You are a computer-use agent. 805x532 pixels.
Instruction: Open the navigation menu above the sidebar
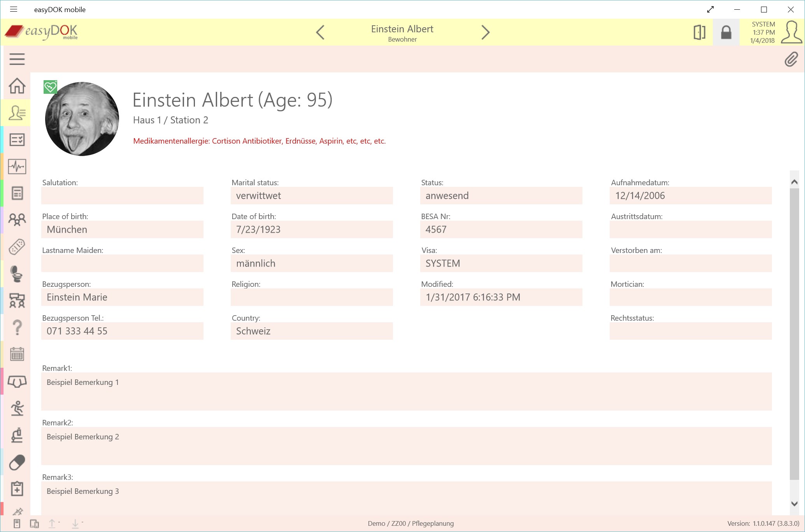tap(17, 59)
